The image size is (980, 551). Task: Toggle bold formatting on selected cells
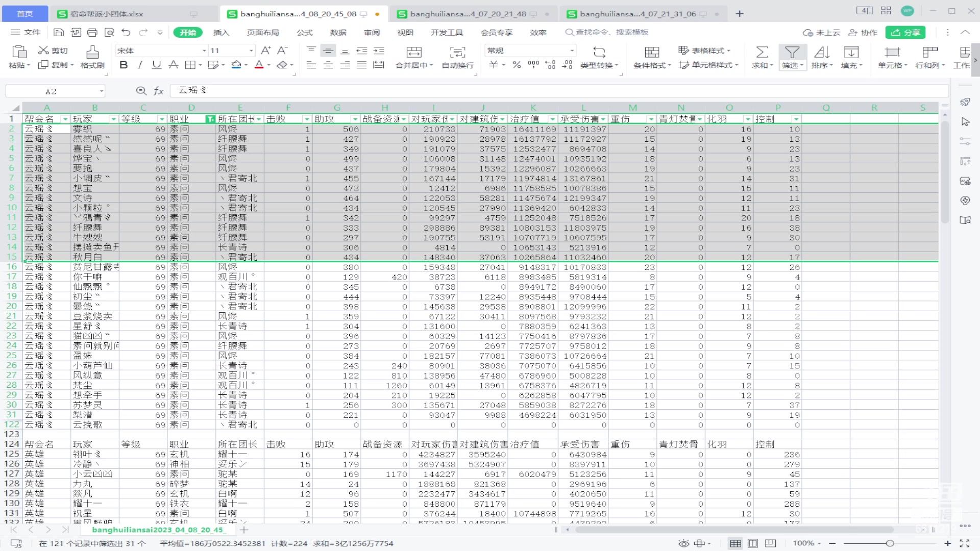pos(122,65)
